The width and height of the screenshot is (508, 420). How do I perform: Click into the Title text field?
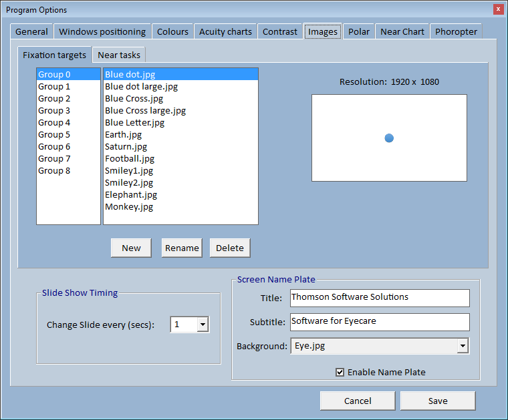[379, 298]
